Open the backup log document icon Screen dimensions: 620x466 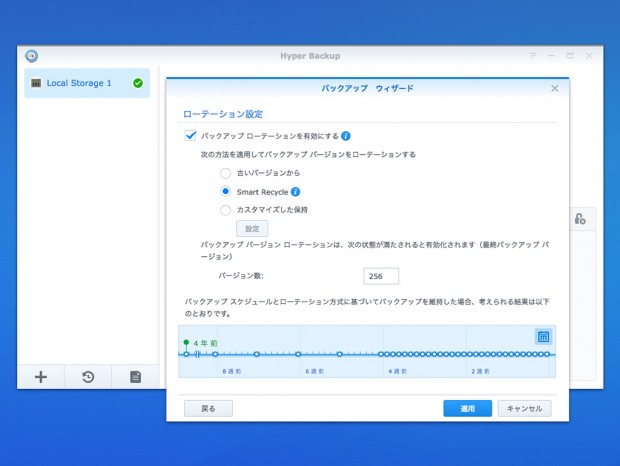[135, 377]
